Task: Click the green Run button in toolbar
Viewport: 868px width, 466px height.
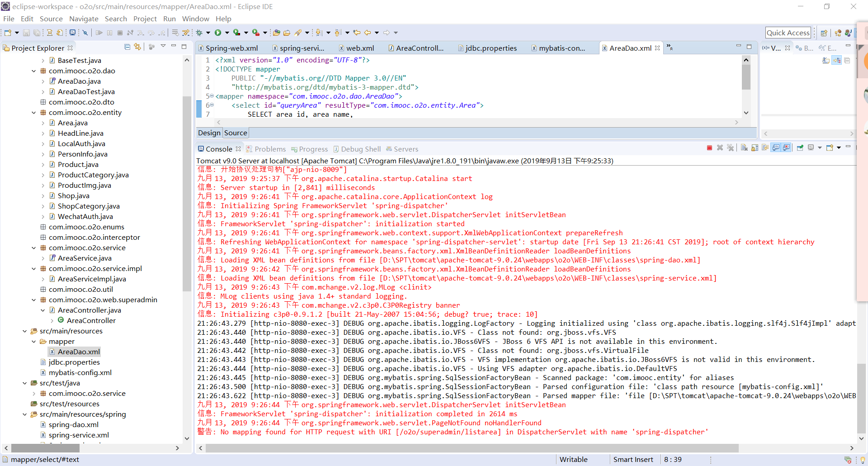Action: tap(218, 33)
